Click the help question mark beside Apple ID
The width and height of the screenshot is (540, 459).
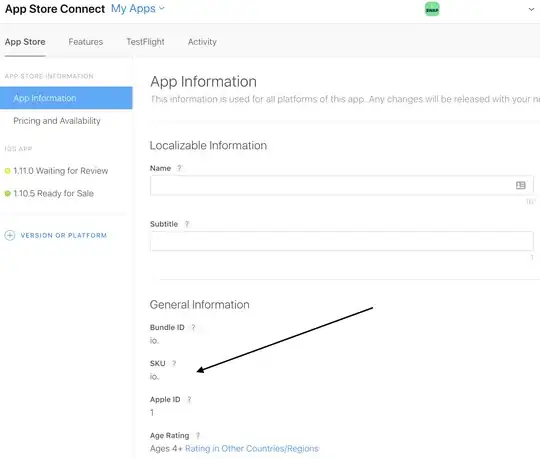pyautogui.click(x=189, y=399)
